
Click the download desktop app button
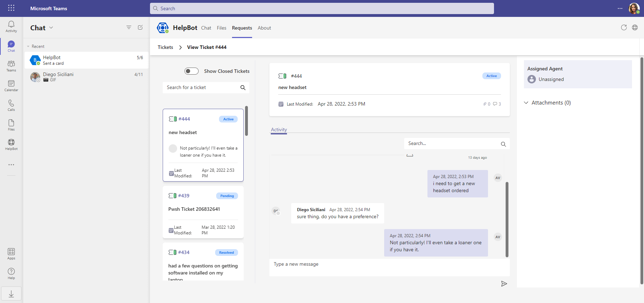pyautogui.click(x=11, y=294)
